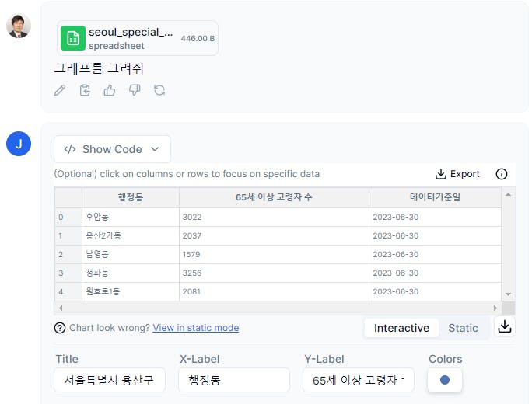Switch chart to Interactive mode
532x404 pixels.
[x=401, y=328]
